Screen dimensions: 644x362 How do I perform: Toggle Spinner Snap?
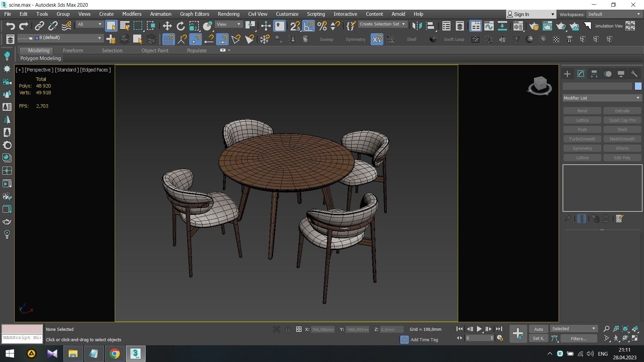coord(335,26)
